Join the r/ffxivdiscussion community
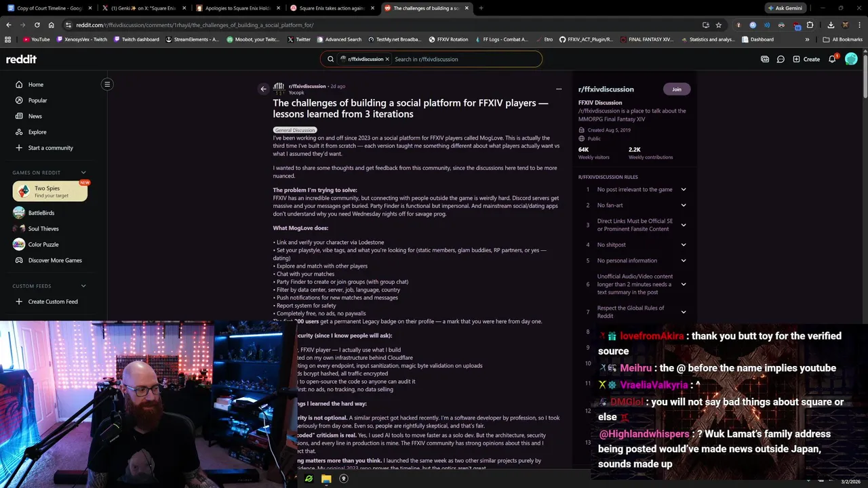 coord(677,89)
